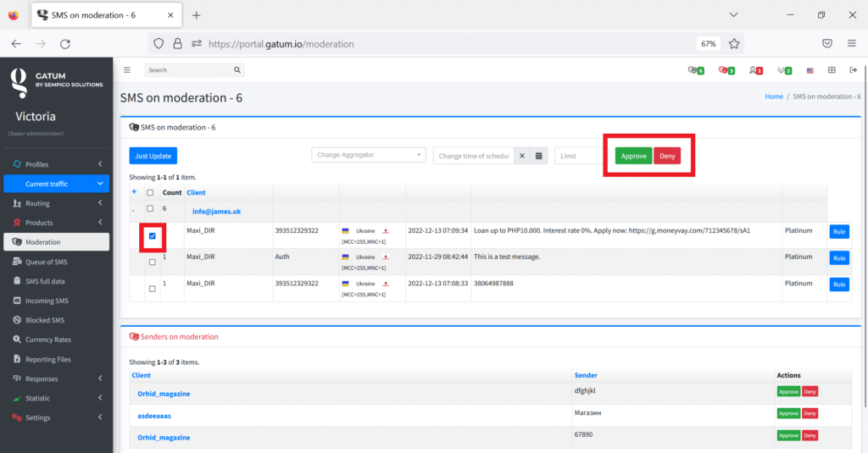Open Reporting Files in the sidebar
868x453 pixels.
click(57, 360)
